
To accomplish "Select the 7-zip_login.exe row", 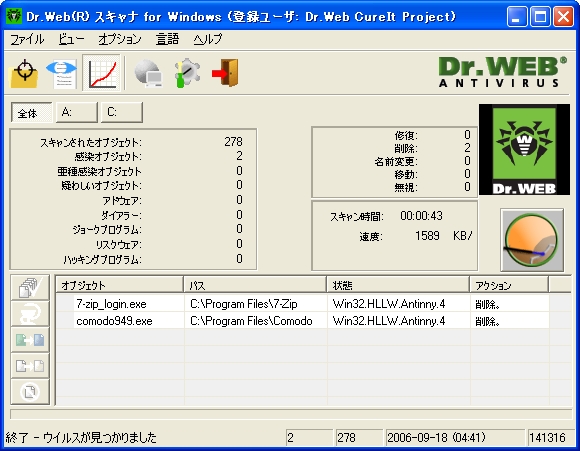I will (303, 304).
